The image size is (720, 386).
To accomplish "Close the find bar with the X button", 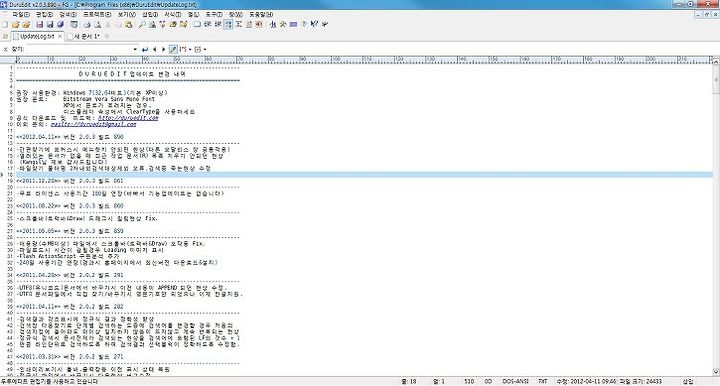I will pos(5,49).
